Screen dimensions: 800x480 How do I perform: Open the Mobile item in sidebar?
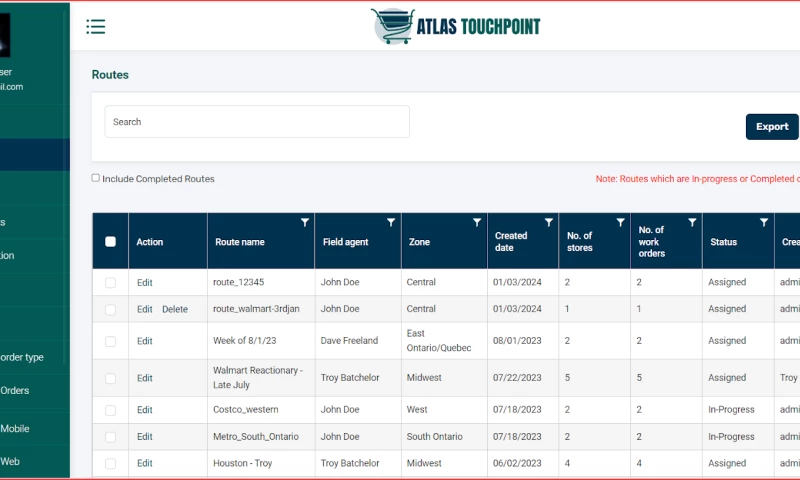click(15, 428)
